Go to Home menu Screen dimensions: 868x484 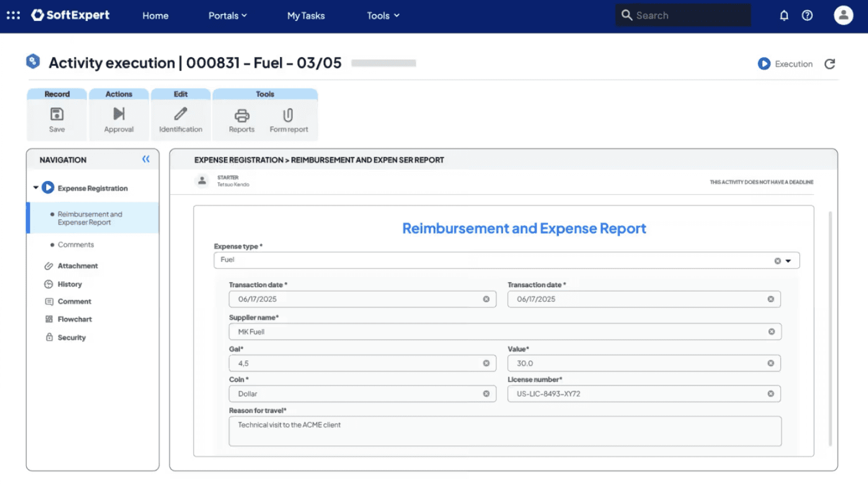point(156,16)
